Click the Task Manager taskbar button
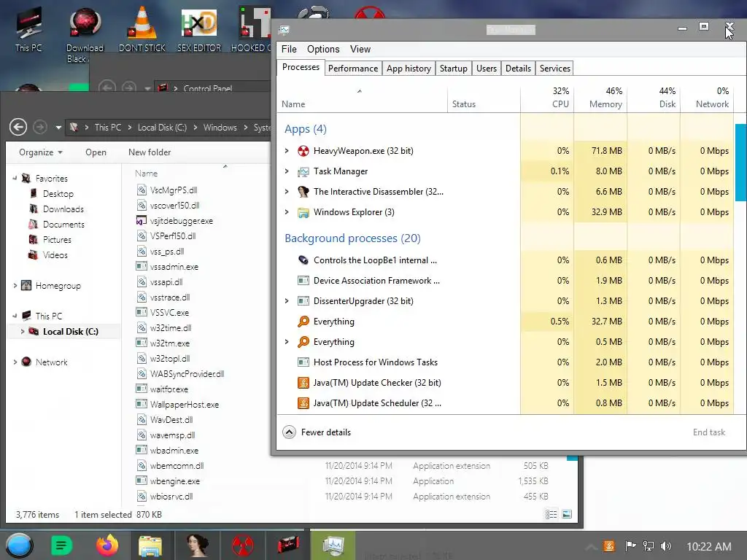The image size is (747, 560). pyautogui.click(x=333, y=545)
